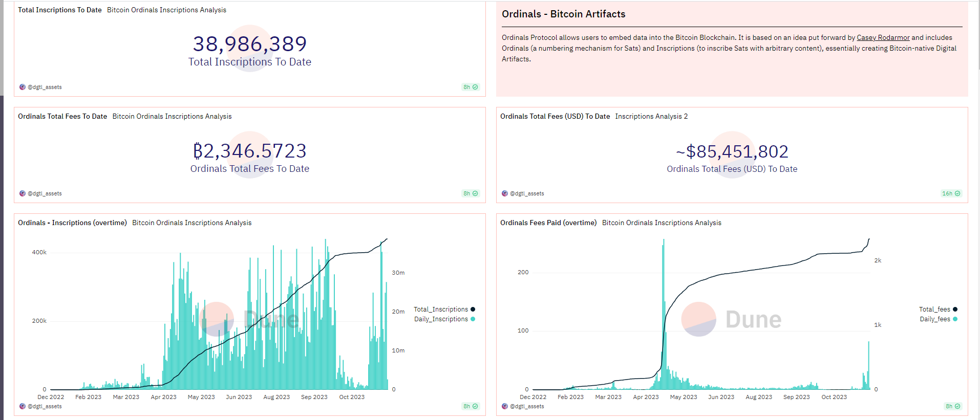Click the @dgtl_assets username under Inscriptions overtime chart
This screenshot has width=980, height=420.
(x=45, y=406)
